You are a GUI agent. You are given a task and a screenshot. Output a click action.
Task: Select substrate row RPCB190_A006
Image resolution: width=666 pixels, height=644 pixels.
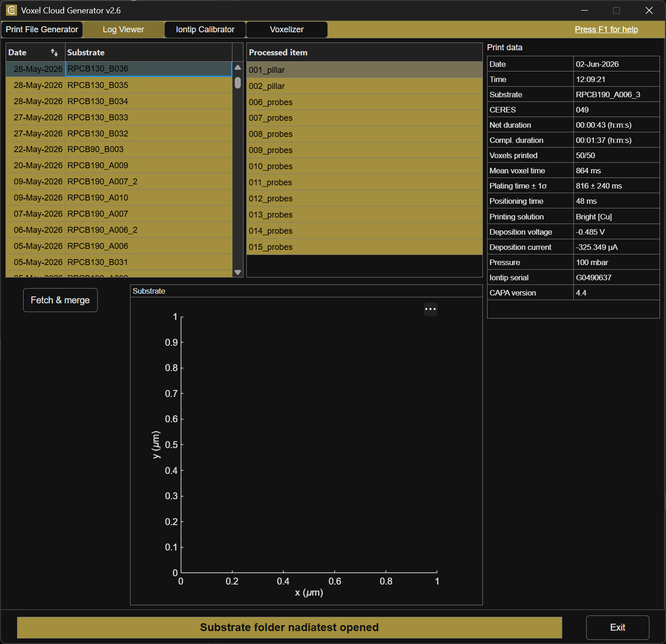coord(119,246)
